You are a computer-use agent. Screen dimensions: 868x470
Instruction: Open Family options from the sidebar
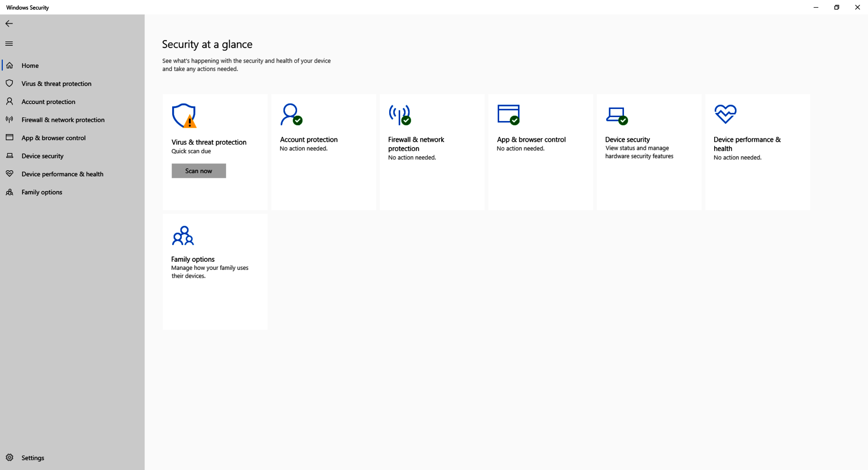(x=42, y=192)
